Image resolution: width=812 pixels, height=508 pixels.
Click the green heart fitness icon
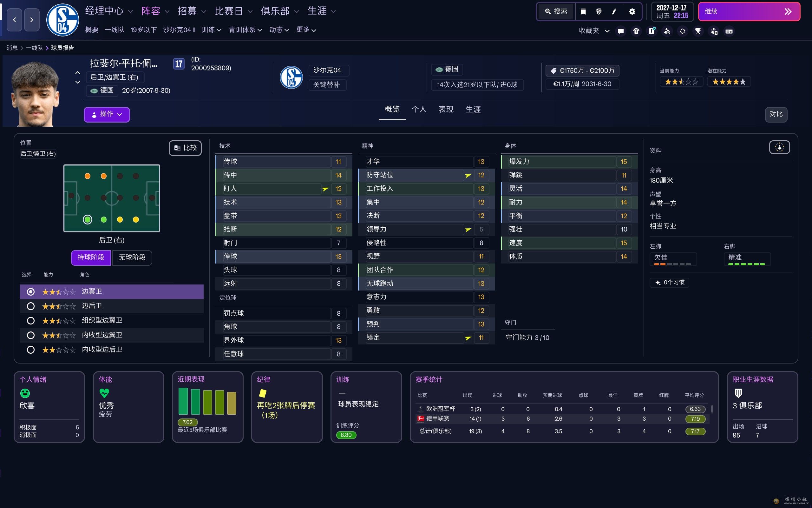[x=104, y=393]
